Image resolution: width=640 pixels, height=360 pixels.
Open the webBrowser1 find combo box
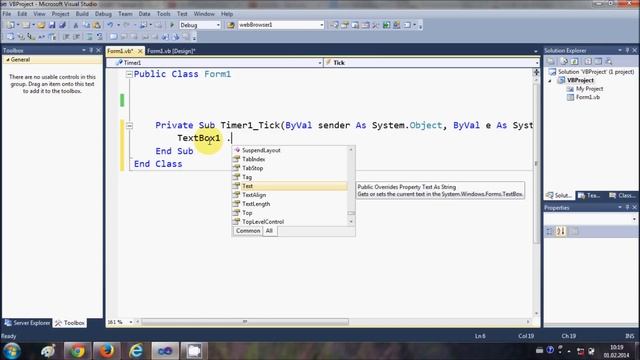[x=321, y=25]
